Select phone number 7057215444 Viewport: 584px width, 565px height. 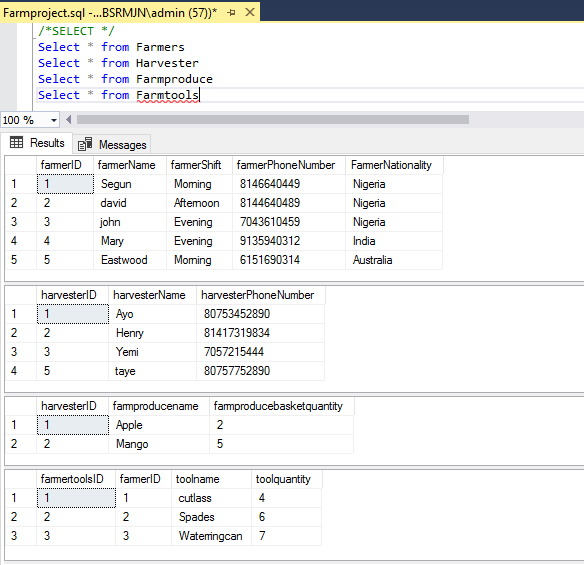(x=261, y=352)
